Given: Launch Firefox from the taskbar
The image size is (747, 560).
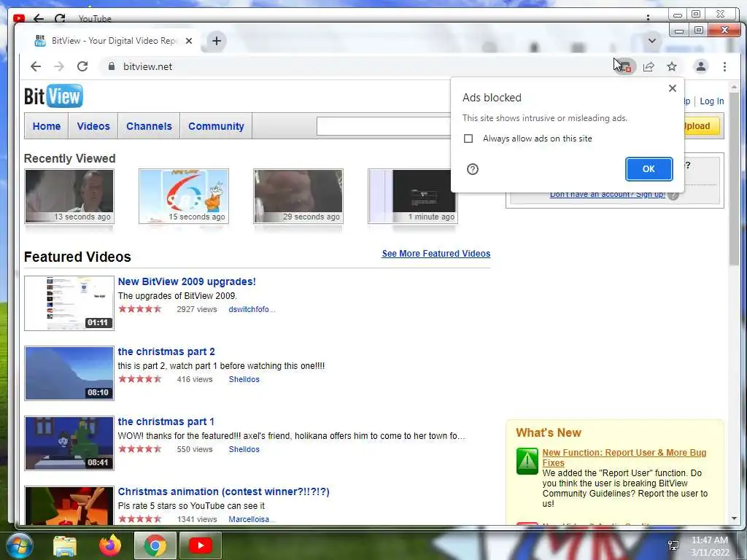Looking at the screenshot, I should click(110, 545).
